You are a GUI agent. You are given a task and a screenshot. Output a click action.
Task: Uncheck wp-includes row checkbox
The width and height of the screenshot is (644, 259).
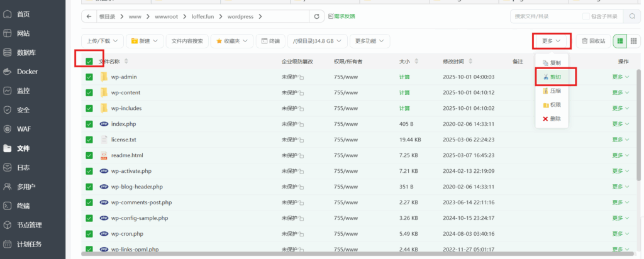pyautogui.click(x=89, y=108)
